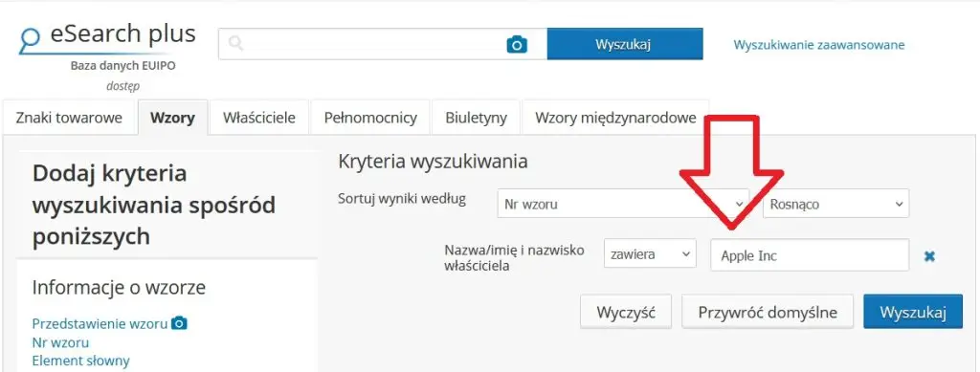Open the Biuletyny tab
The height and width of the screenshot is (372, 980).
tap(477, 118)
